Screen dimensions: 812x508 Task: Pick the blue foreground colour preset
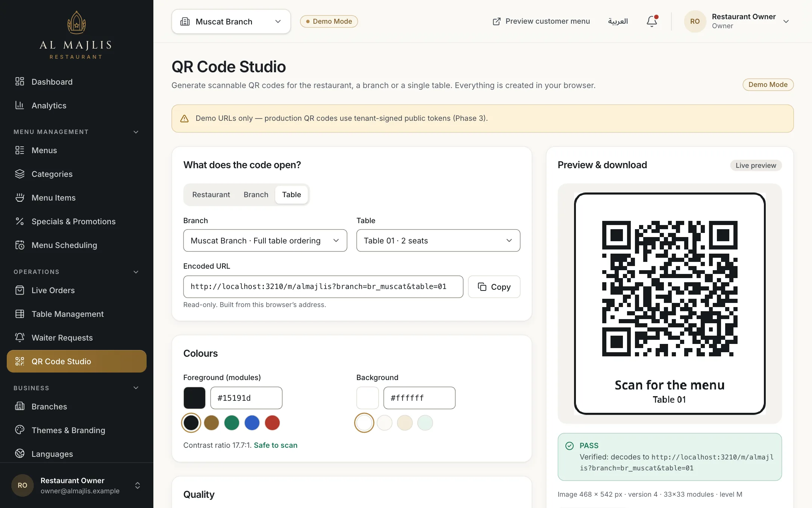pyautogui.click(x=252, y=423)
